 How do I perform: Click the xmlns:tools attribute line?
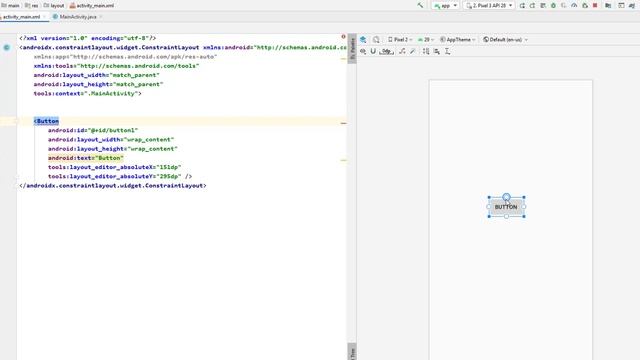(116, 66)
